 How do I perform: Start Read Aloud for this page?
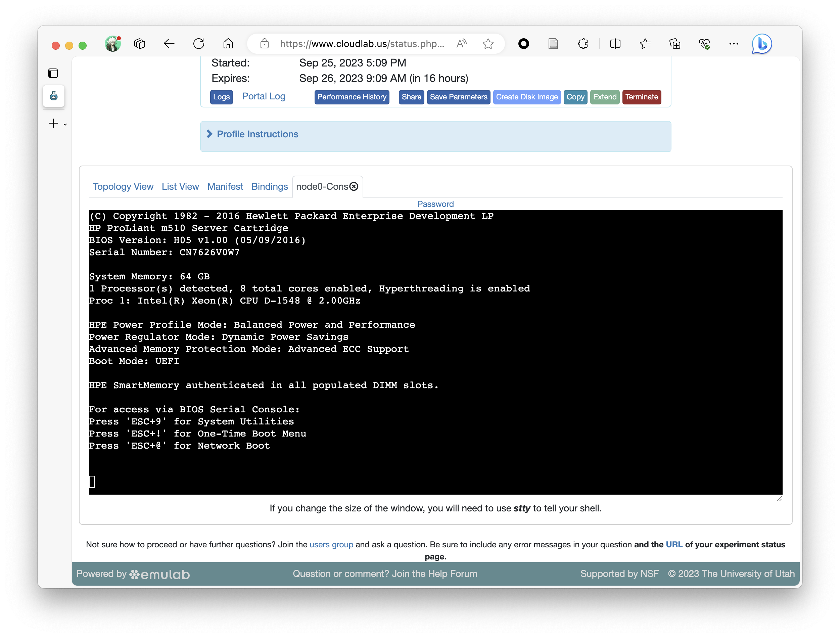coord(461,44)
